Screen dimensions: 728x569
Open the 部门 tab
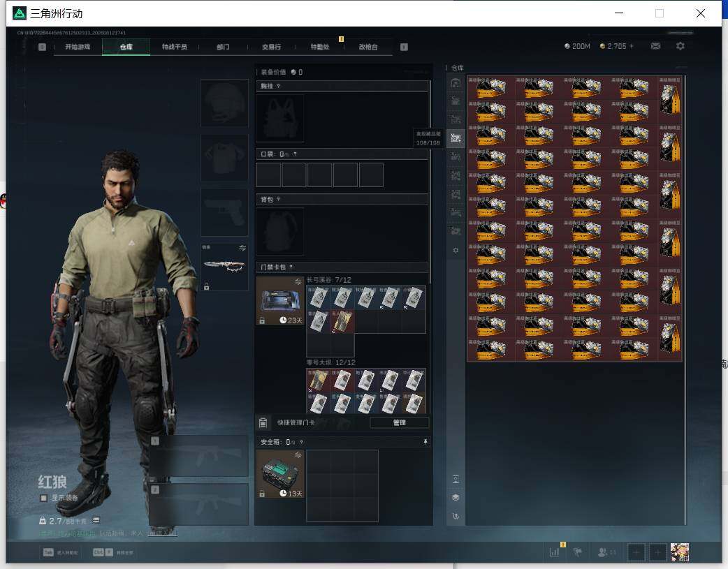[223, 47]
